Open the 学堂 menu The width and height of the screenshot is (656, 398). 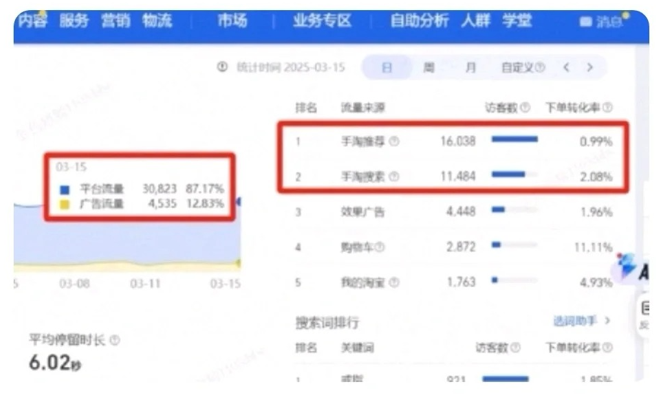[517, 20]
